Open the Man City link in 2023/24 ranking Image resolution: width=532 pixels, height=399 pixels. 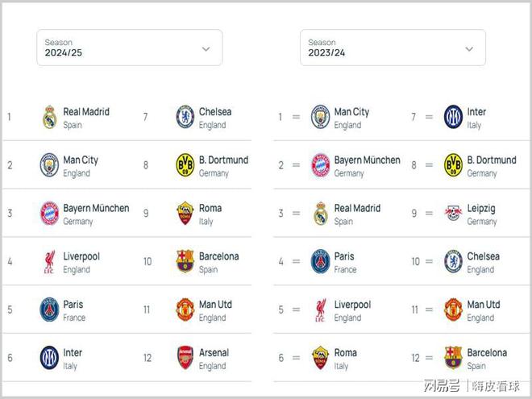(351, 112)
